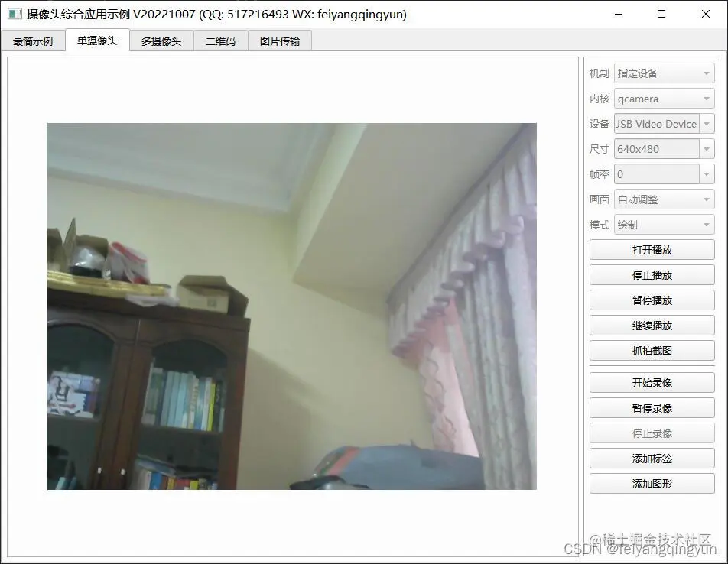The image size is (728, 564).
Task: Switch to the 多摄像头 tab
Action: [x=161, y=41]
